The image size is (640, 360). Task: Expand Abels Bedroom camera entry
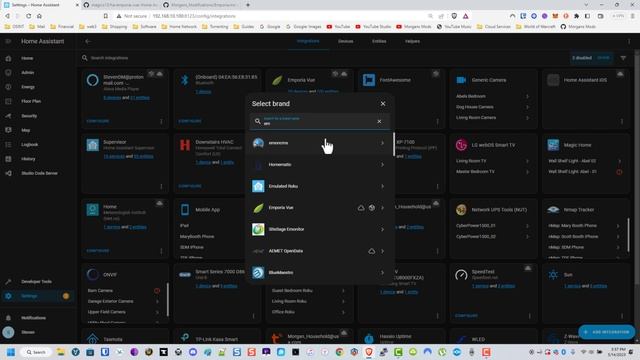click(492, 96)
